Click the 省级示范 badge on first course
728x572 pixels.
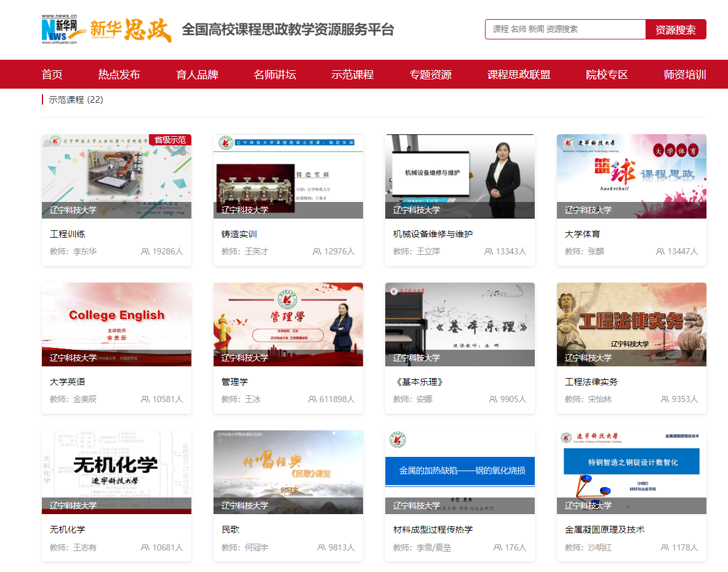pyautogui.click(x=170, y=140)
